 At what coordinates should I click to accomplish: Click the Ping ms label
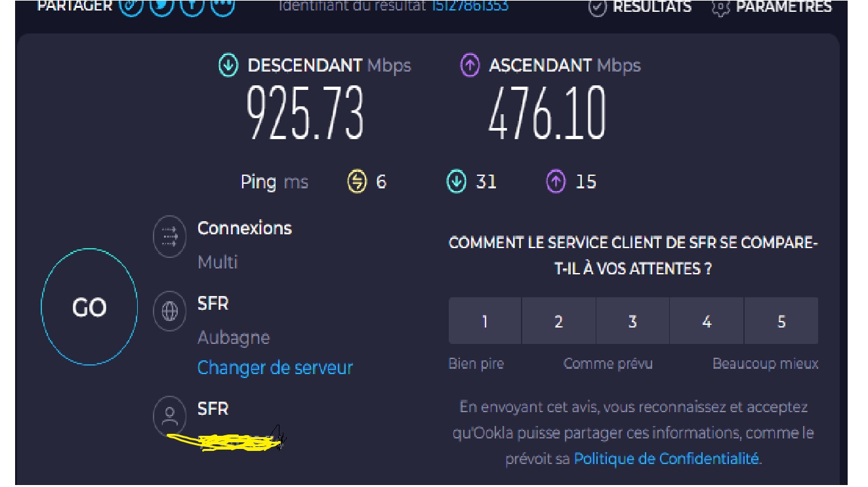274,182
